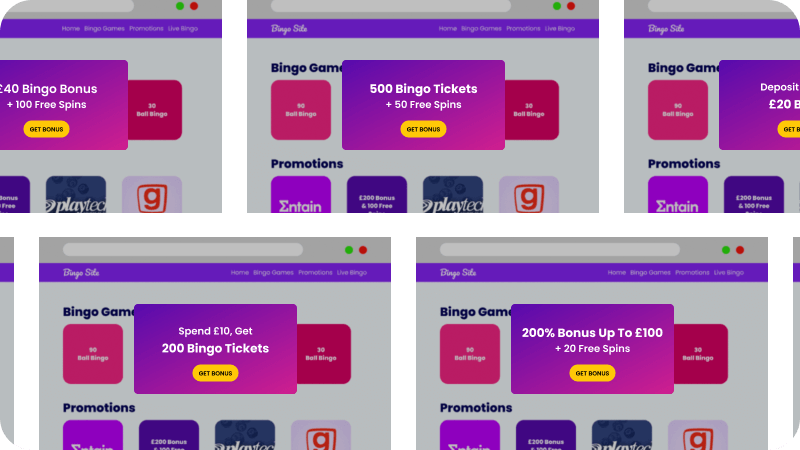
Task: Click GET BONUS under 500 Bingo Tickets
Action: pos(423,129)
